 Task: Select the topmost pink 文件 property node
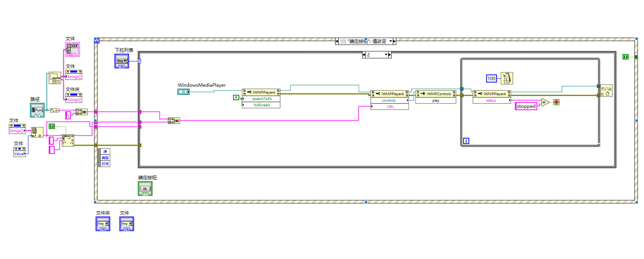click(x=72, y=50)
